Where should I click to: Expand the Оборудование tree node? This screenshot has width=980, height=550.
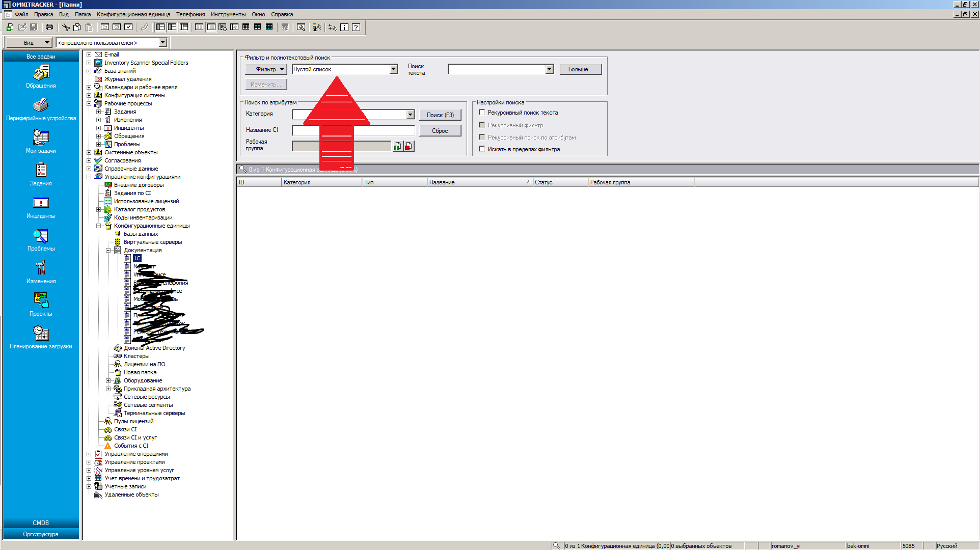108,380
